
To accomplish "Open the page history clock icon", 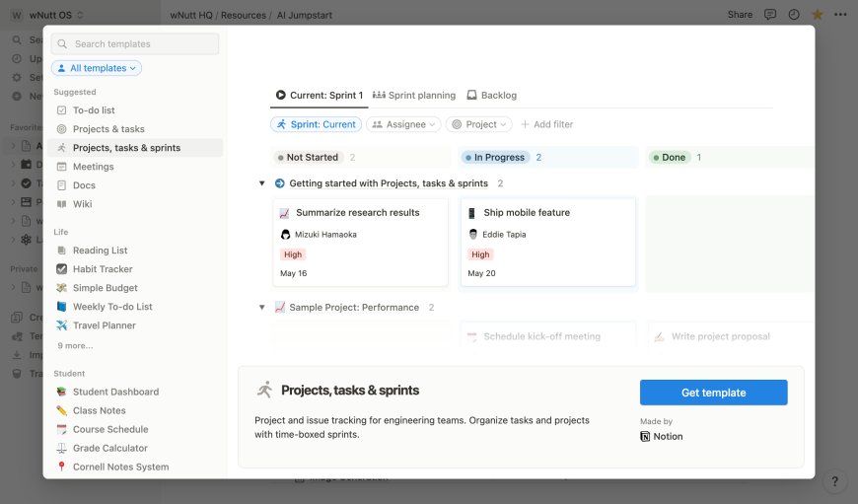I will [x=793, y=15].
